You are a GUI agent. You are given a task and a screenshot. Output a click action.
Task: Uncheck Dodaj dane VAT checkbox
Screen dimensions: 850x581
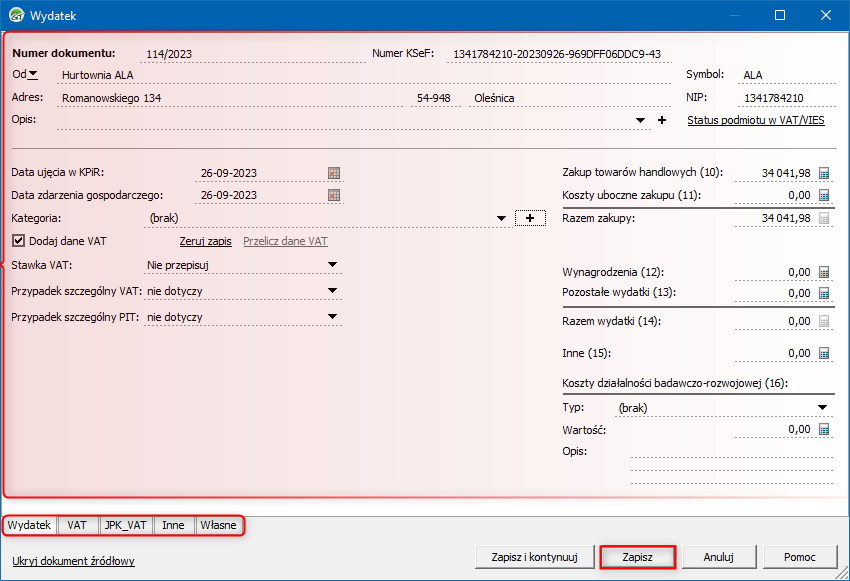(18, 241)
